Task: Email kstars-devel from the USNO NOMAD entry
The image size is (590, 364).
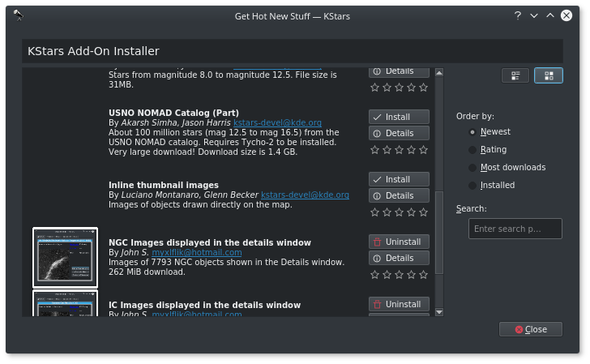Action: (277, 122)
